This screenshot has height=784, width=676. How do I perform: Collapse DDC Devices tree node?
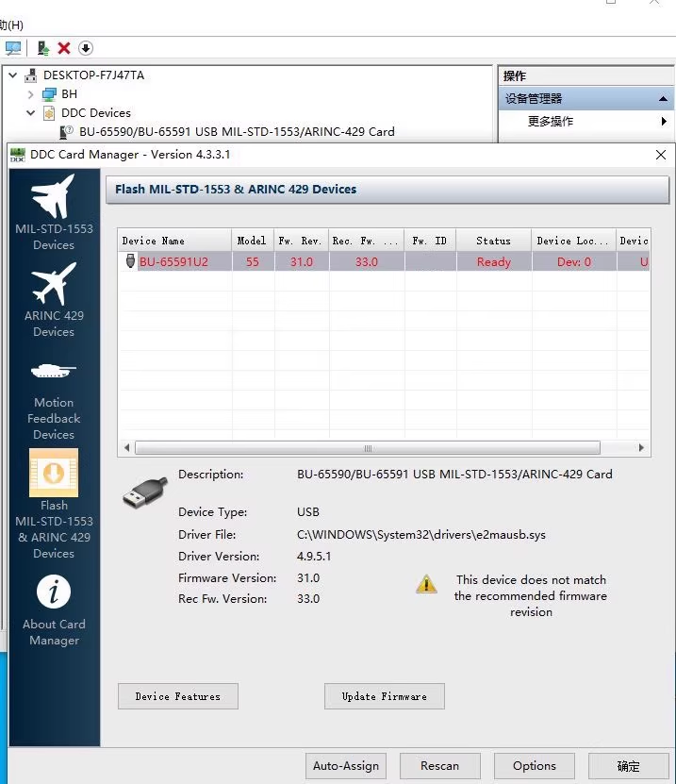30,113
